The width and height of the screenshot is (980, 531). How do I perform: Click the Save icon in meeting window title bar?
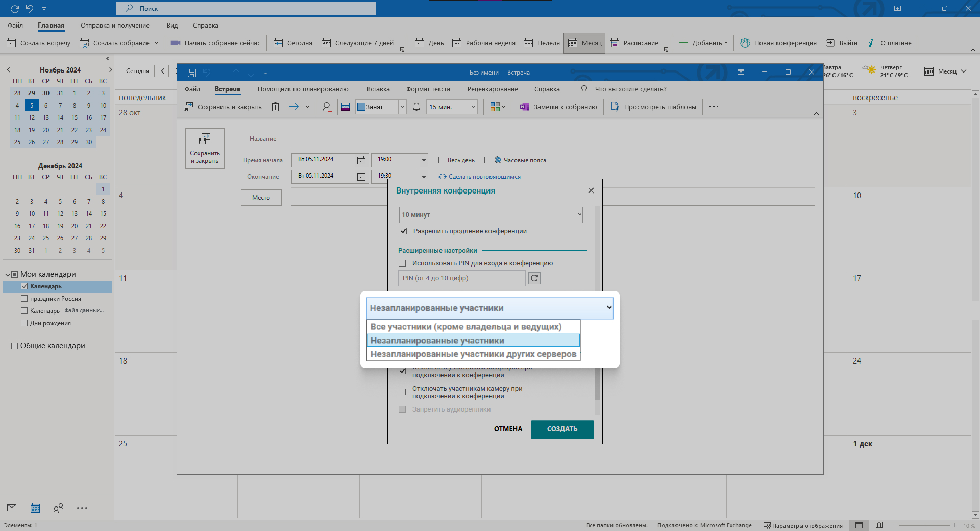[x=192, y=73]
